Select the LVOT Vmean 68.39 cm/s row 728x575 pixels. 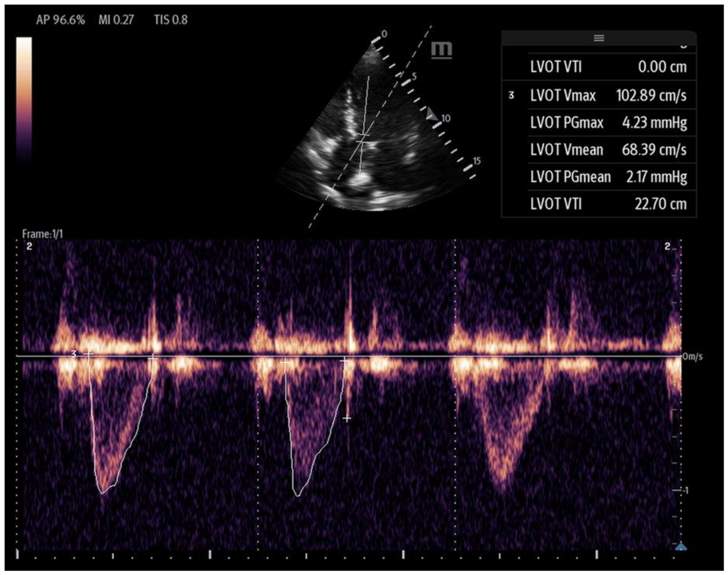point(608,150)
